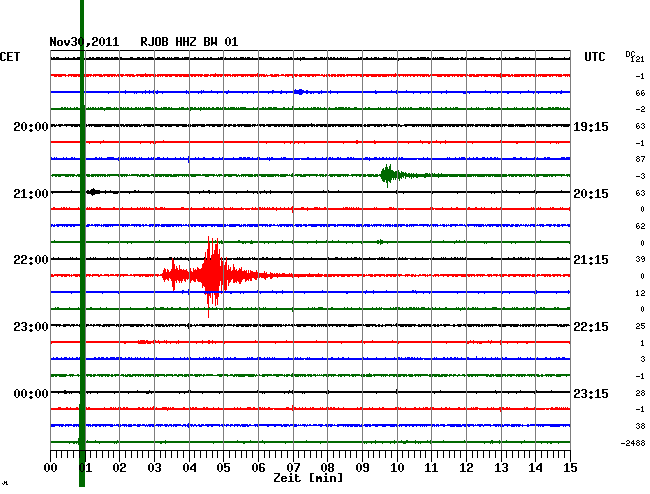Click the 20:00 CET time label
650x494 pixels.
click(31, 127)
